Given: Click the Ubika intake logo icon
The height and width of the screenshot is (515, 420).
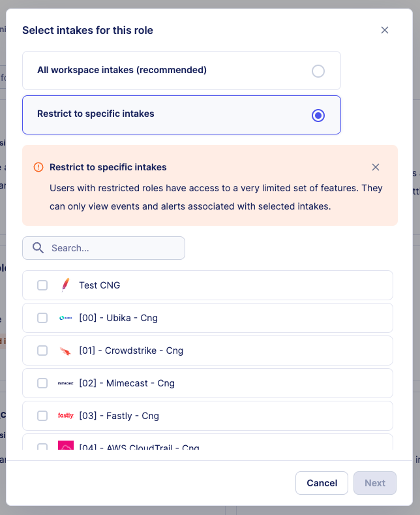Looking at the screenshot, I should 66,318.
